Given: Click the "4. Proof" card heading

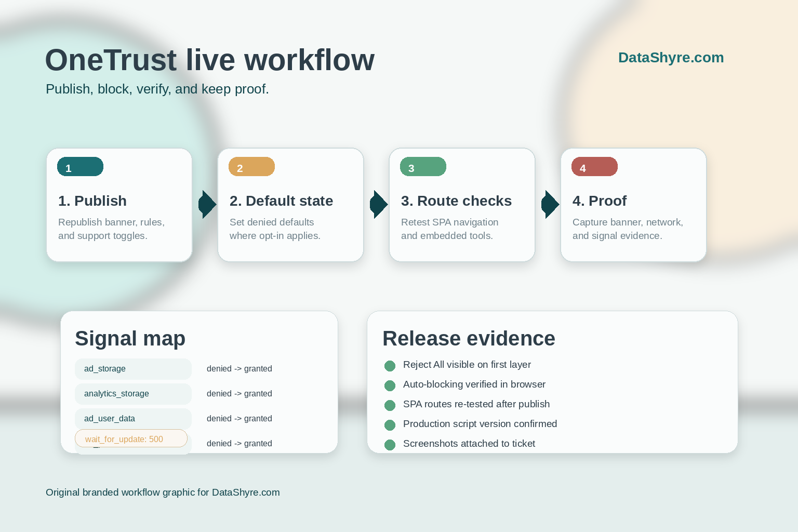Looking at the screenshot, I should 600,201.
